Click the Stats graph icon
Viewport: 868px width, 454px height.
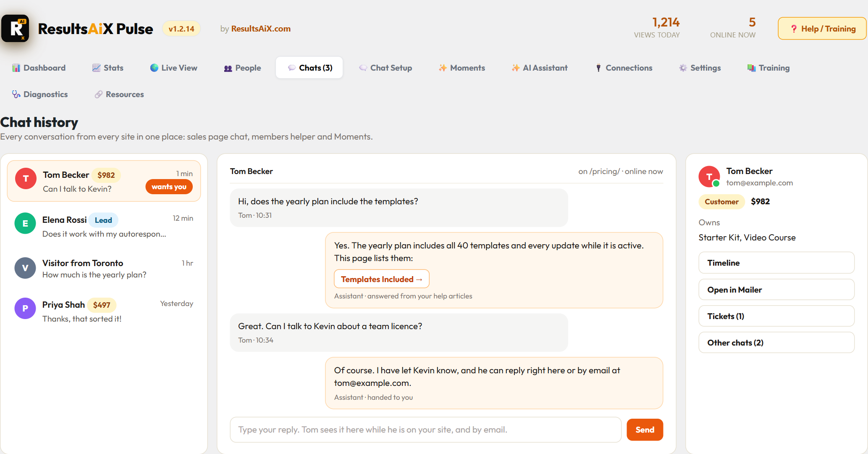point(96,68)
